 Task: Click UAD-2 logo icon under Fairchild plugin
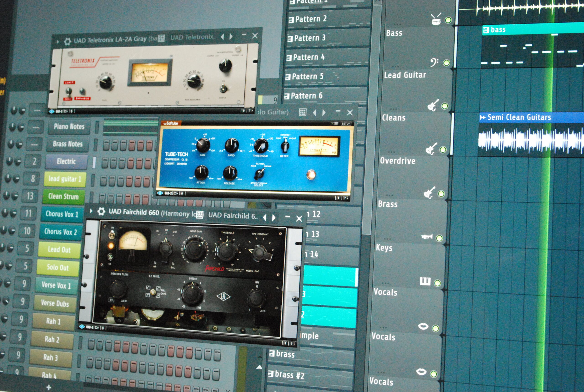pos(82,327)
